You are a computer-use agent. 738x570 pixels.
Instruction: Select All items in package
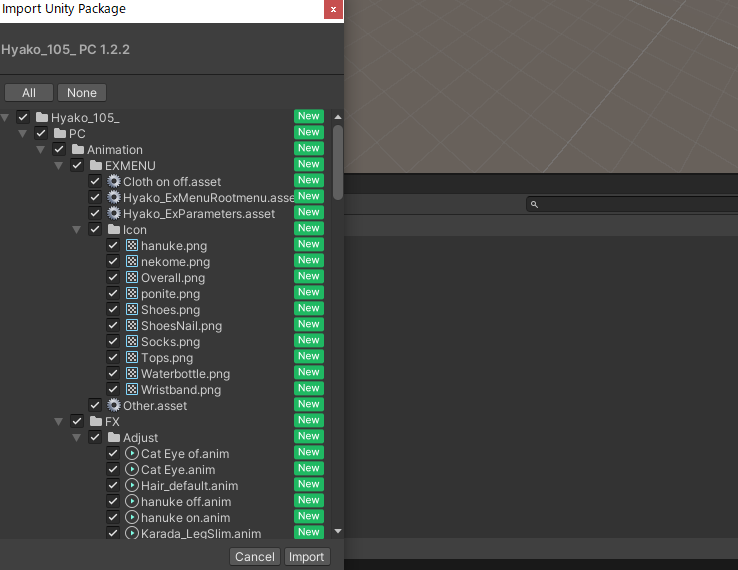pos(29,93)
